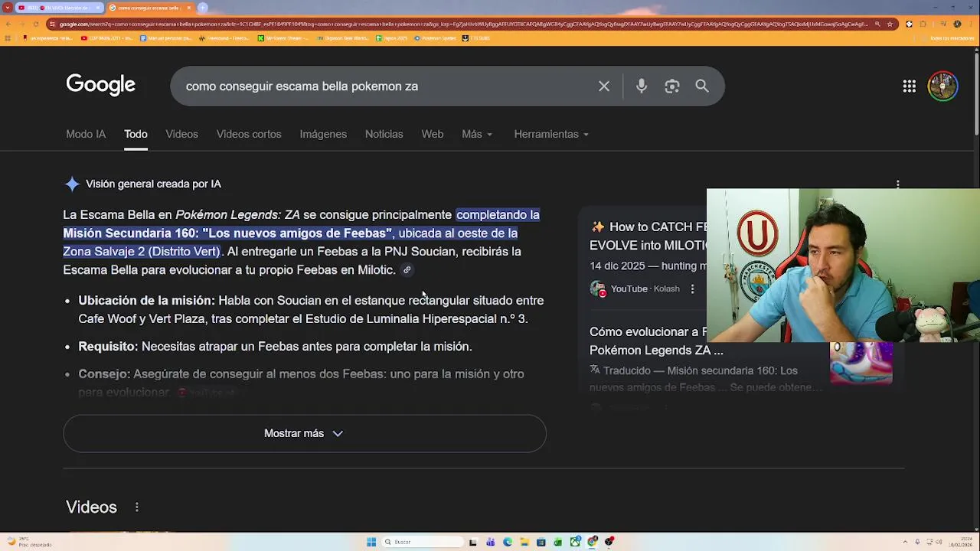Launch Microsoft Edge from the taskbar
The height and width of the screenshot is (551, 980).
508,542
